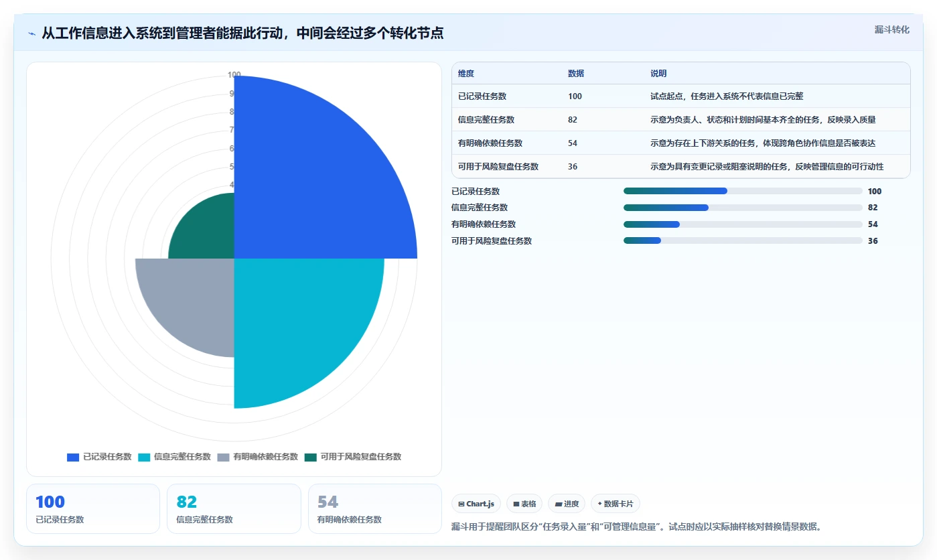Click the progress value 36 label
Screen dimensions: 937x560
coord(873,241)
